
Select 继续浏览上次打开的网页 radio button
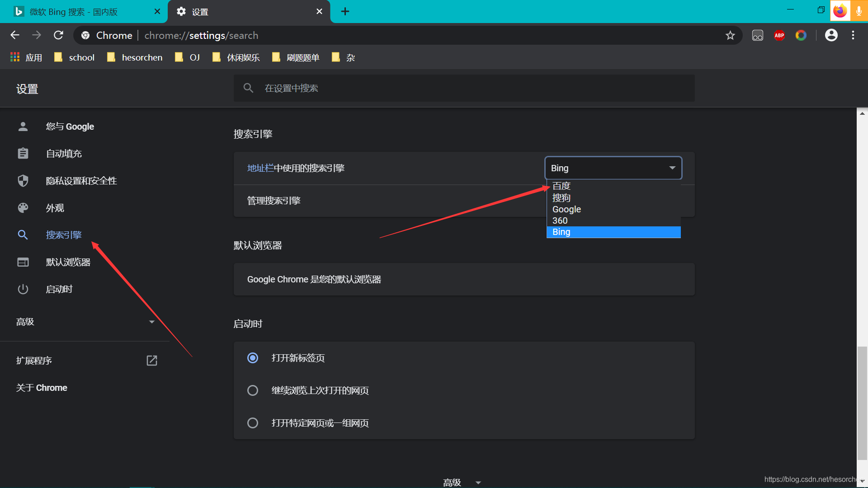253,390
